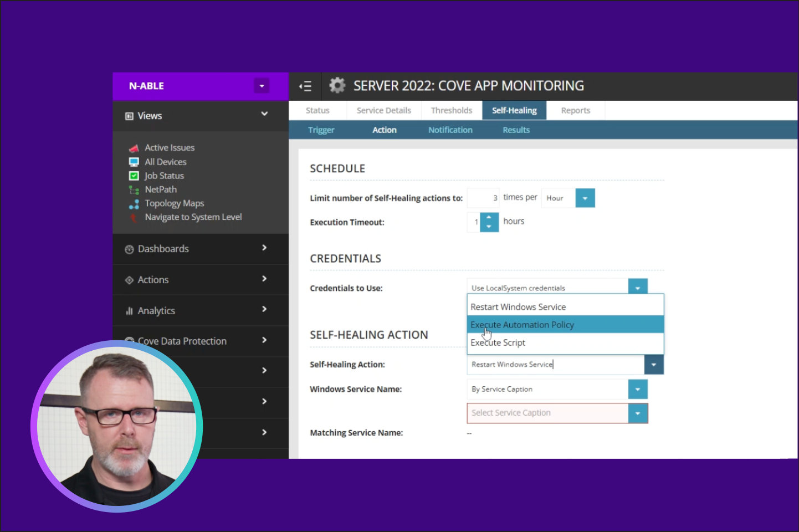Open the N-ABLE customer dropdown arrow

[262, 86]
